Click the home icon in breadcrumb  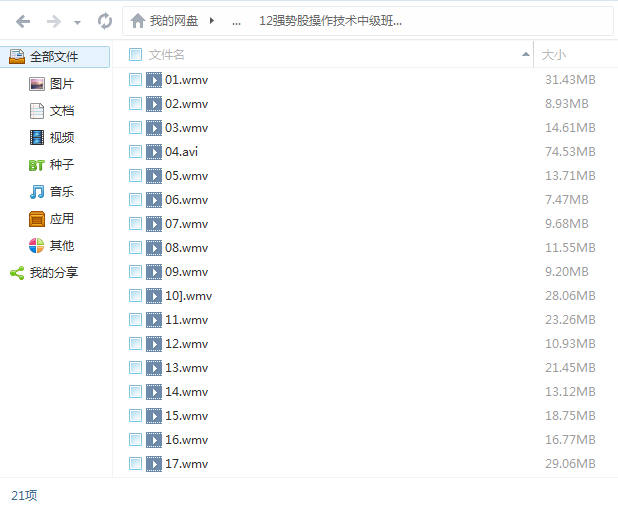[138, 21]
